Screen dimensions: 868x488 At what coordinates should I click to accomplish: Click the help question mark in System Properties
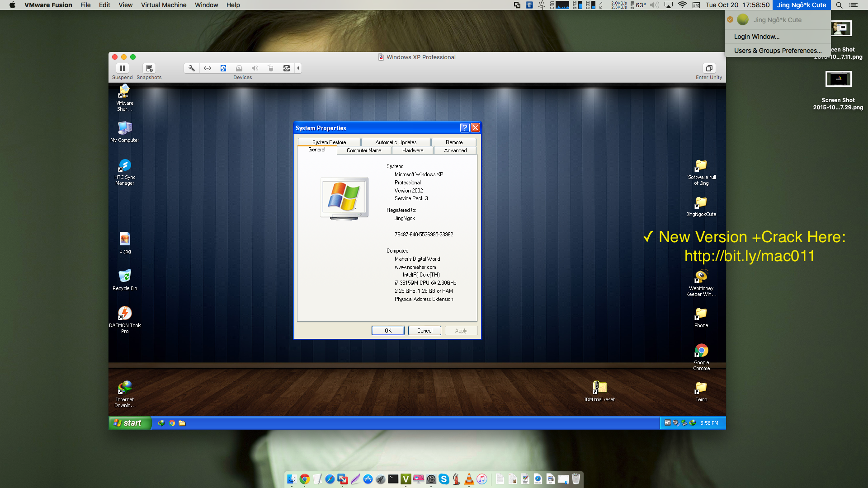click(465, 128)
